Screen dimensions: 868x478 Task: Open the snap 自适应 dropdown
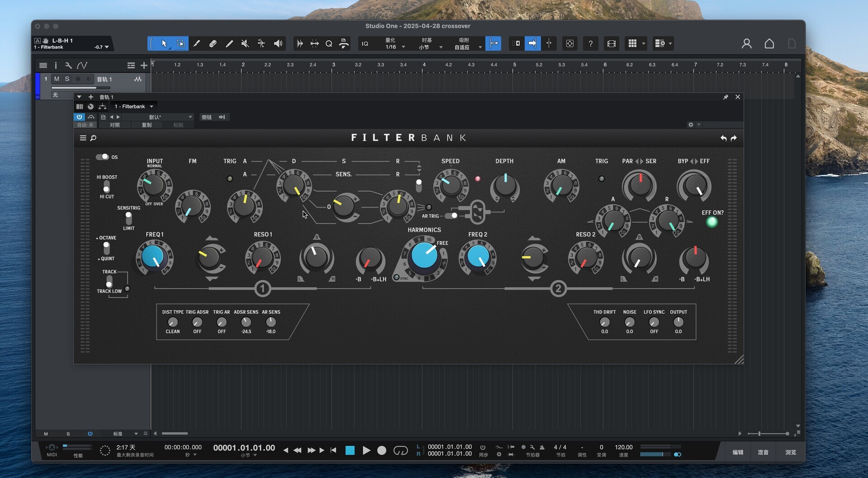(x=467, y=44)
